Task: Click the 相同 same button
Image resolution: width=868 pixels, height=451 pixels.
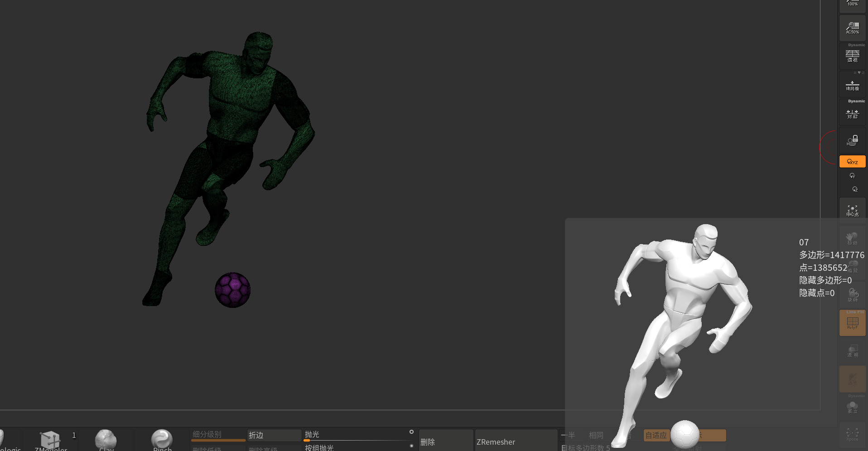Action: pos(596,435)
